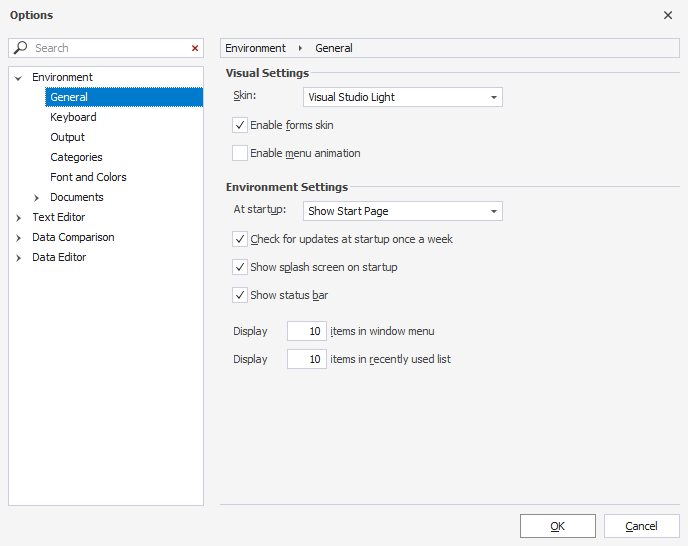Close the Options dialog window
Viewport: 688px width, 546px height.
(x=668, y=15)
